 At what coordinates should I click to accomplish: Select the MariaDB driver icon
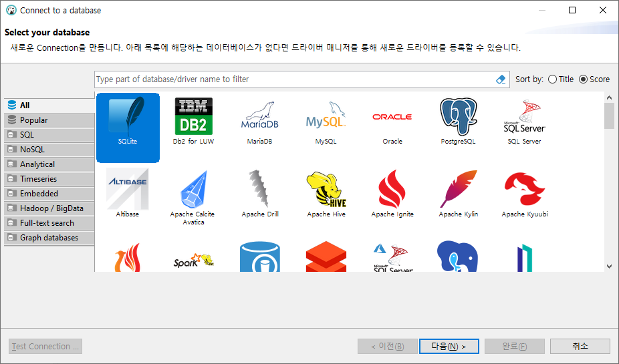point(260,122)
